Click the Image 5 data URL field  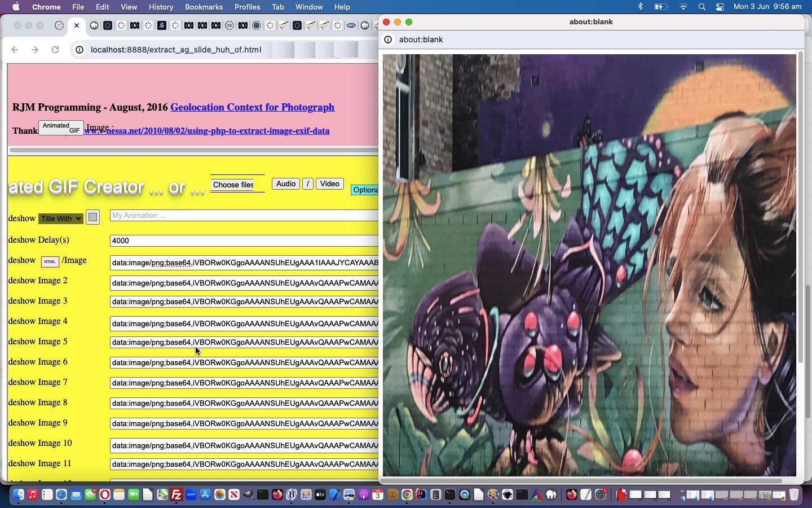[x=244, y=342]
